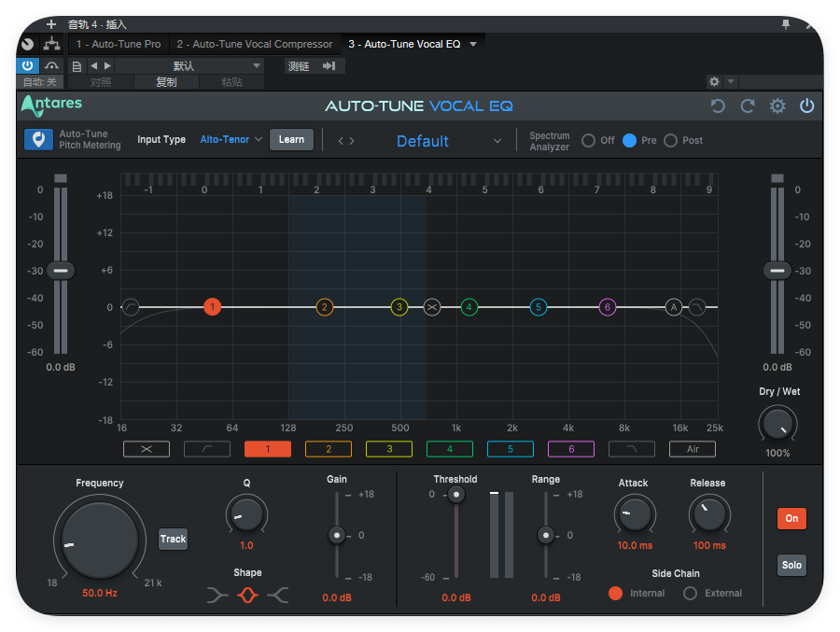Image resolution: width=840 pixels, height=632 pixels.
Task: Select green band 4 node on graph
Action: pos(469,307)
